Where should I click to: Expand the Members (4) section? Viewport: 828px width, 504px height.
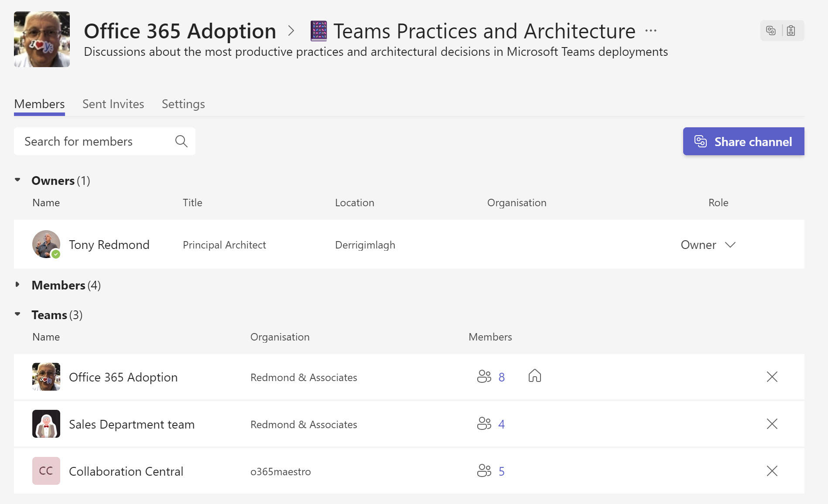pyautogui.click(x=18, y=285)
